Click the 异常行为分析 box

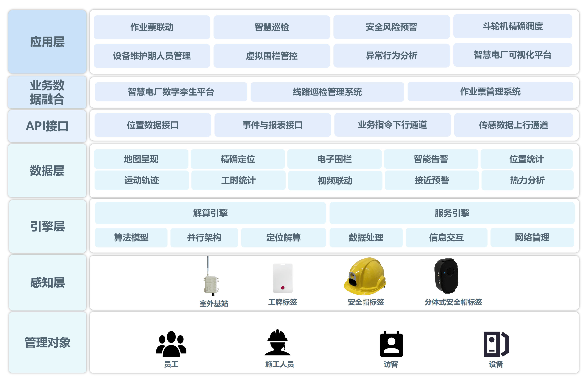(x=391, y=55)
